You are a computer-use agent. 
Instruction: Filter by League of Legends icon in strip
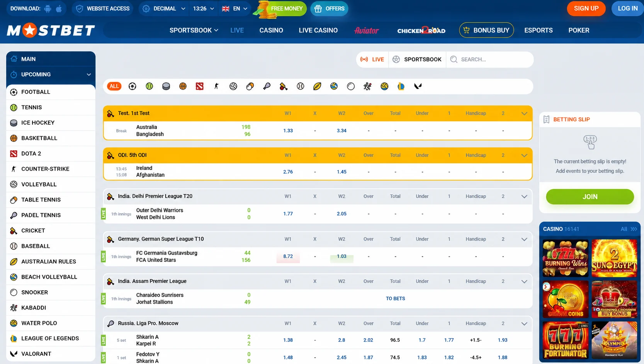(x=401, y=86)
